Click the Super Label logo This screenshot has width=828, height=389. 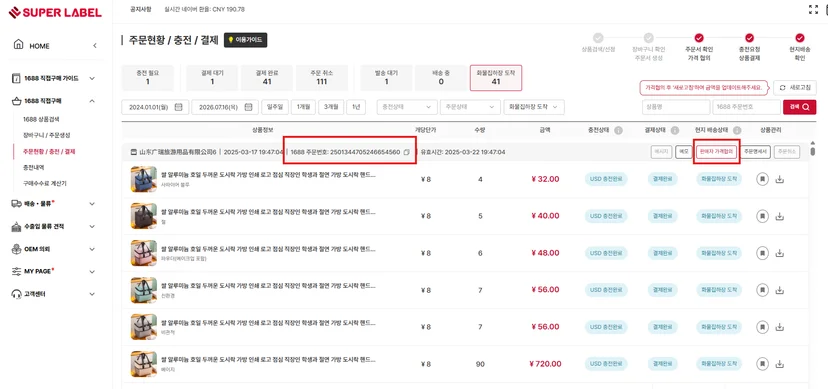(x=55, y=12)
